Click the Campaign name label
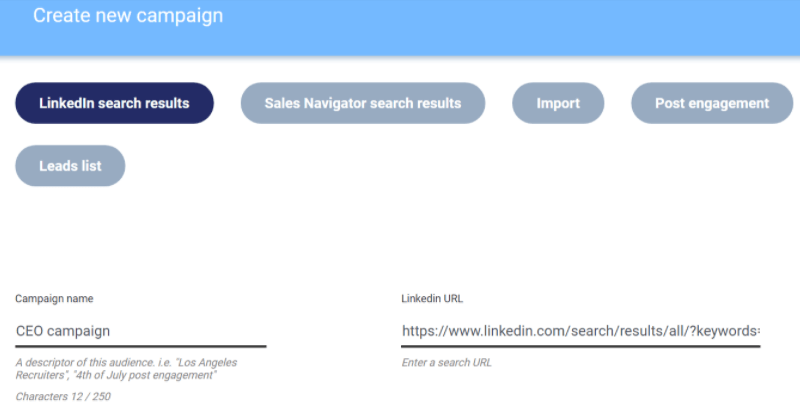This screenshot has height=410, width=800. coord(54,299)
